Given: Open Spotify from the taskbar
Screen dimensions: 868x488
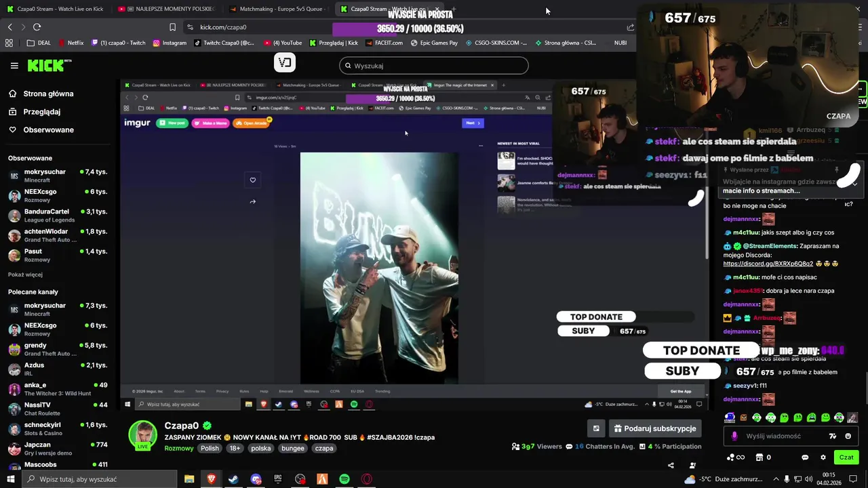Looking at the screenshot, I should pyautogui.click(x=344, y=479).
